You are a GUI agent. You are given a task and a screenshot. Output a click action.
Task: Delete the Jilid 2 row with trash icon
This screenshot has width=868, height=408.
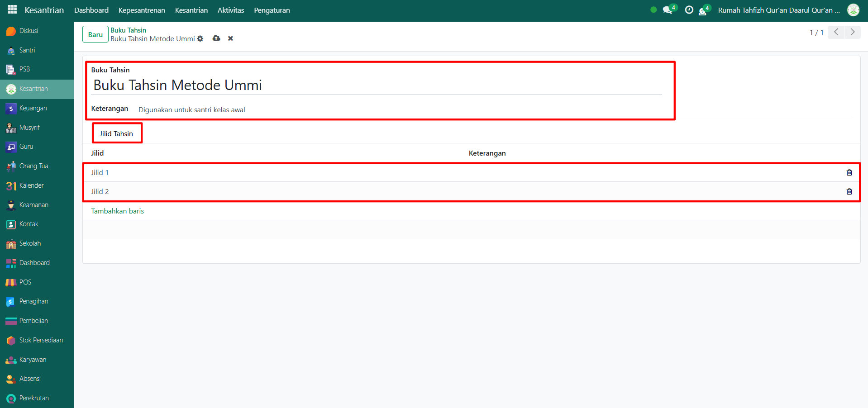(x=849, y=191)
